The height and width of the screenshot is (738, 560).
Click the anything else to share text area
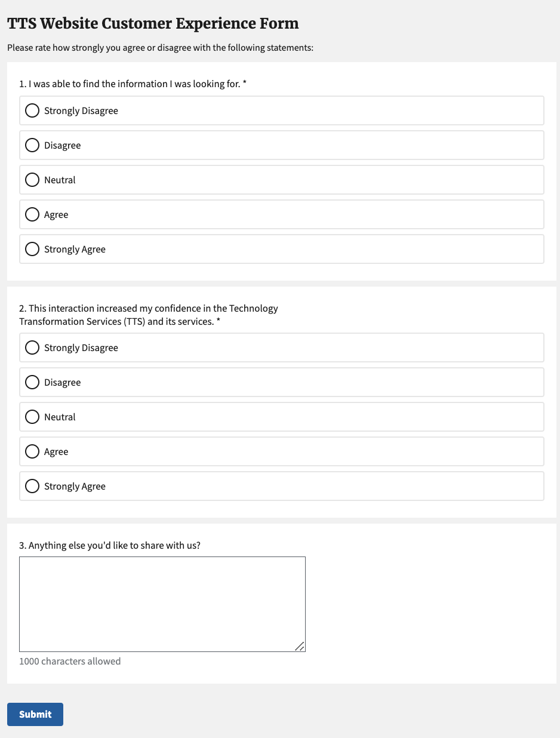[x=162, y=604]
